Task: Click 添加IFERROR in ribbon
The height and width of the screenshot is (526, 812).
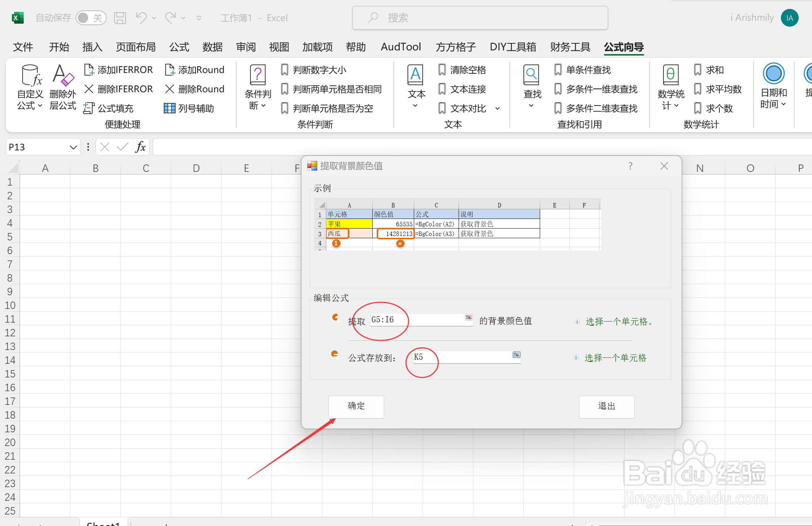Action: point(119,70)
